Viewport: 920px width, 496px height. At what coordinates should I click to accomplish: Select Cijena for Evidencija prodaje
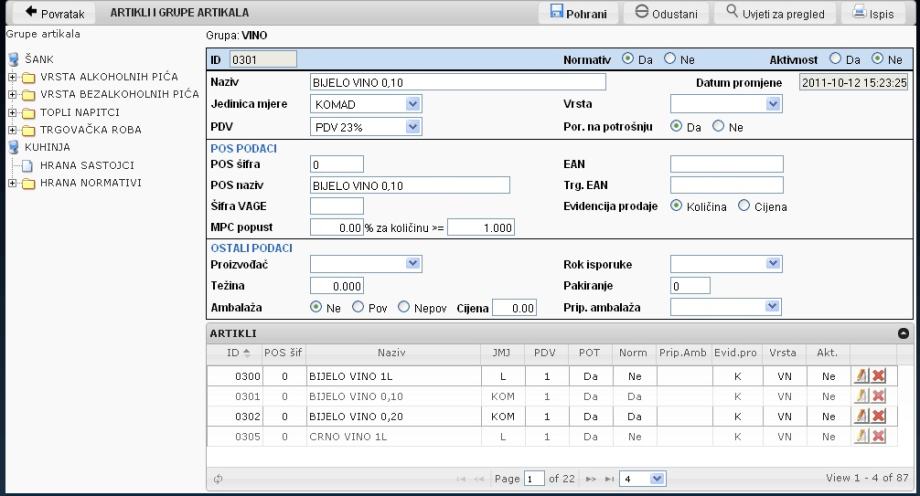pos(743,206)
